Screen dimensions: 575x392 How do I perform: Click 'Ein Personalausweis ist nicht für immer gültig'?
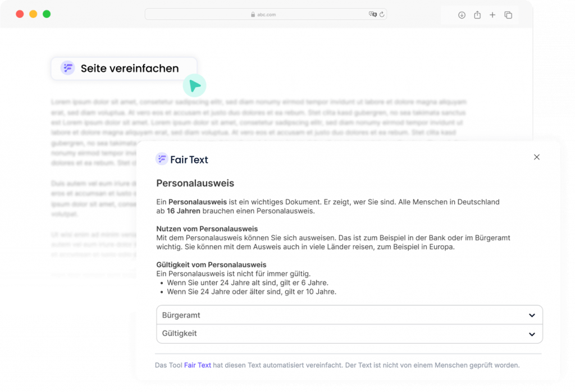tap(233, 274)
